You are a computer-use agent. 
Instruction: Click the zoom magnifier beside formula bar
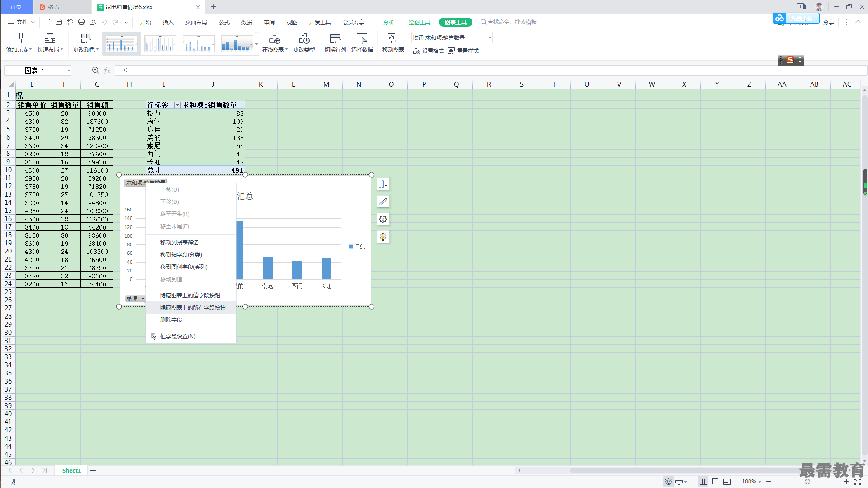tap(95, 70)
